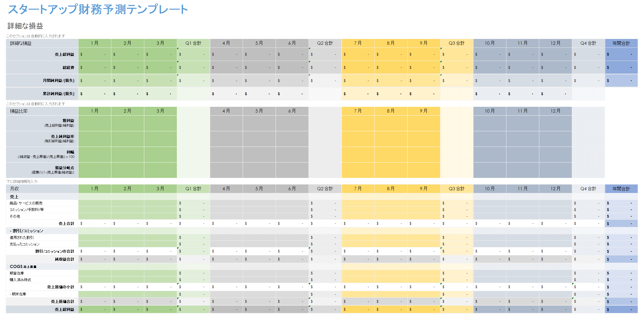Select the 期首在庫 row label
This screenshot has width=644, height=316.
pos(17,273)
